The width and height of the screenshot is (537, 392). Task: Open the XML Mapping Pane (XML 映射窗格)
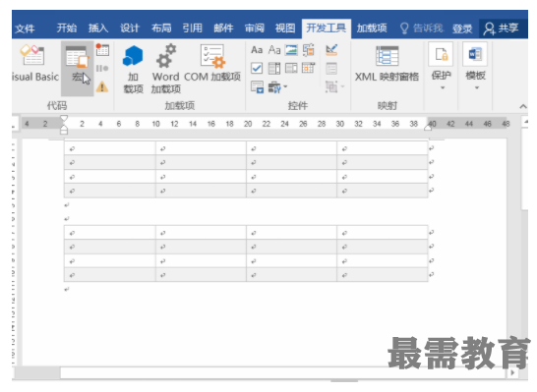[x=387, y=63]
